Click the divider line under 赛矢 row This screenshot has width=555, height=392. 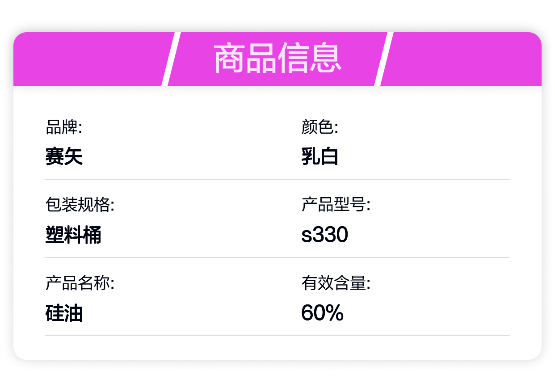click(x=277, y=180)
